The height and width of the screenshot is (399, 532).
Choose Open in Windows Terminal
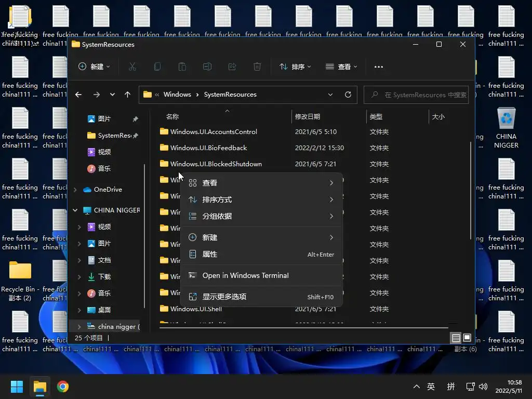pos(261,275)
